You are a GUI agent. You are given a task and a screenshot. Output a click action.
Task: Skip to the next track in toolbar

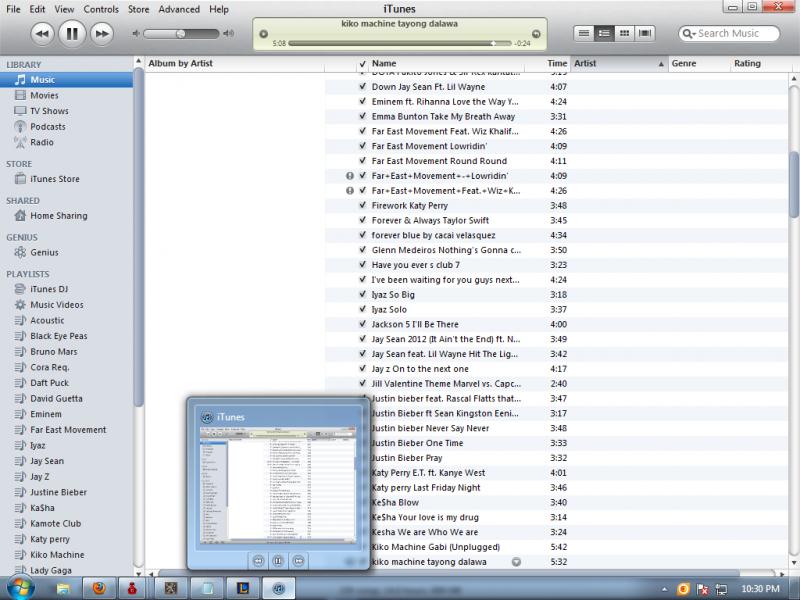(102, 34)
